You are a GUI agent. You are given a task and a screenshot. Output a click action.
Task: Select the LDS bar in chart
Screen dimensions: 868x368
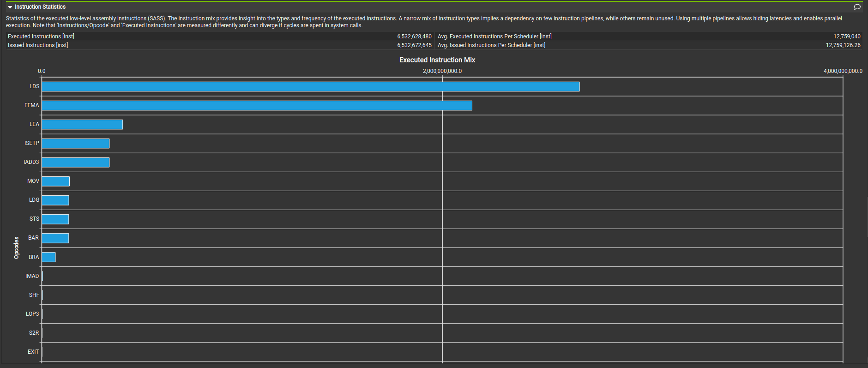coord(310,87)
